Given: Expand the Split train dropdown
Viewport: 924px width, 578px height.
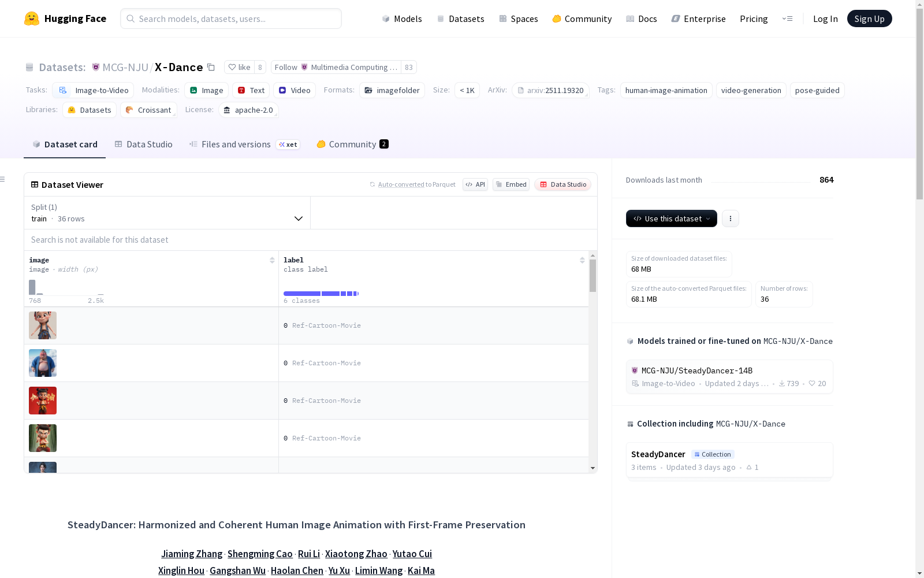Looking at the screenshot, I should tap(167, 213).
